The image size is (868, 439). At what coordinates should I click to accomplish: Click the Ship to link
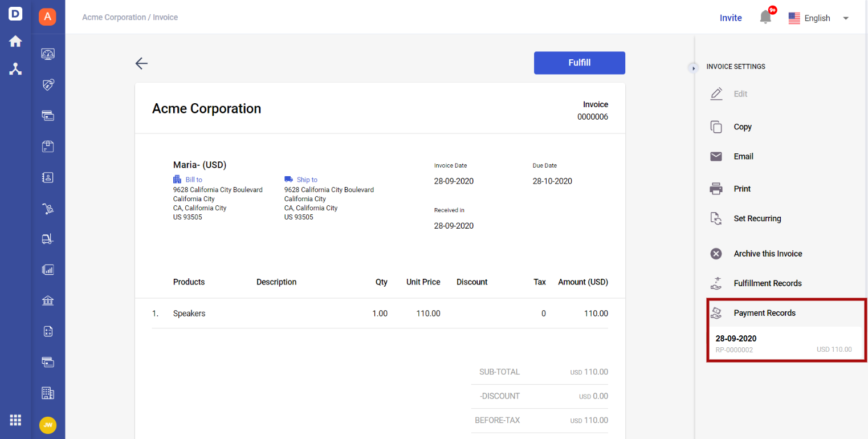(x=307, y=180)
